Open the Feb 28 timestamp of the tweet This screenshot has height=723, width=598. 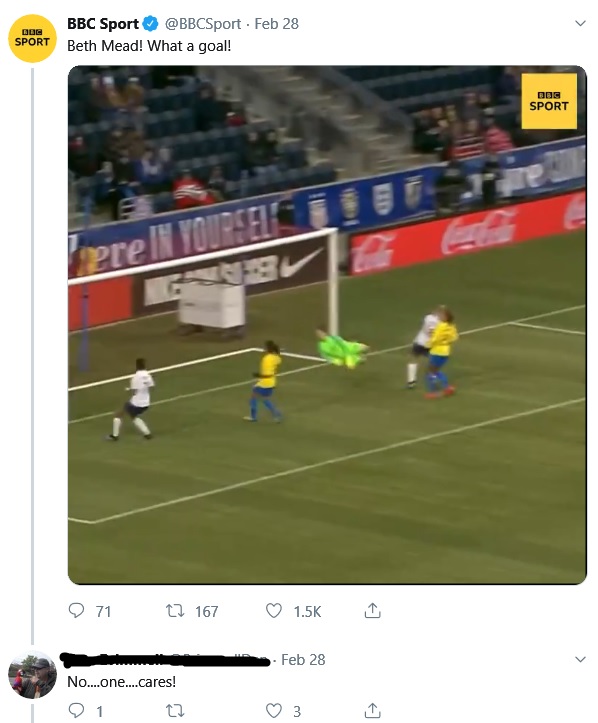click(277, 24)
